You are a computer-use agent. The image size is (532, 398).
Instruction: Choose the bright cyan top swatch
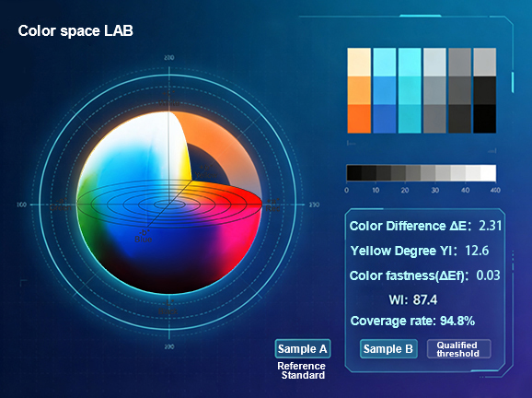[410, 62]
